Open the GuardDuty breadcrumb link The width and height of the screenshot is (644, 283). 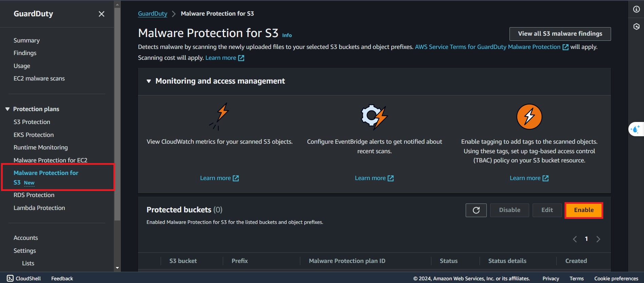pyautogui.click(x=153, y=14)
